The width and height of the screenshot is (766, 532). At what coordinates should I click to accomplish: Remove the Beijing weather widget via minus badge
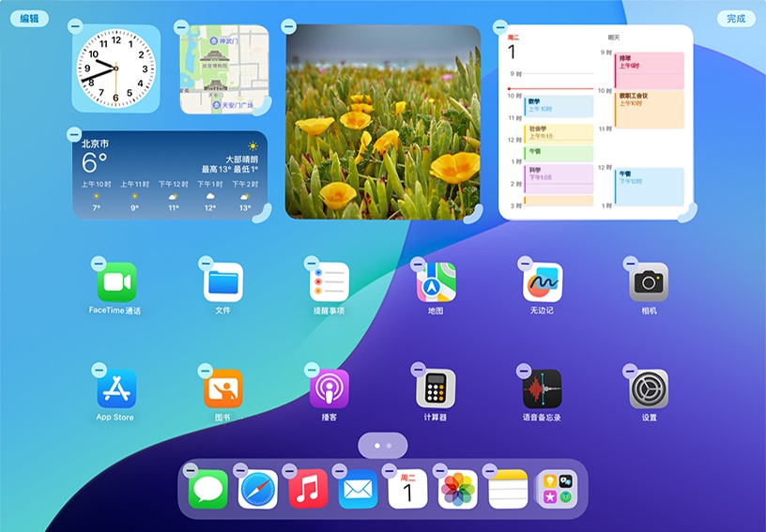[x=76, y=134]
